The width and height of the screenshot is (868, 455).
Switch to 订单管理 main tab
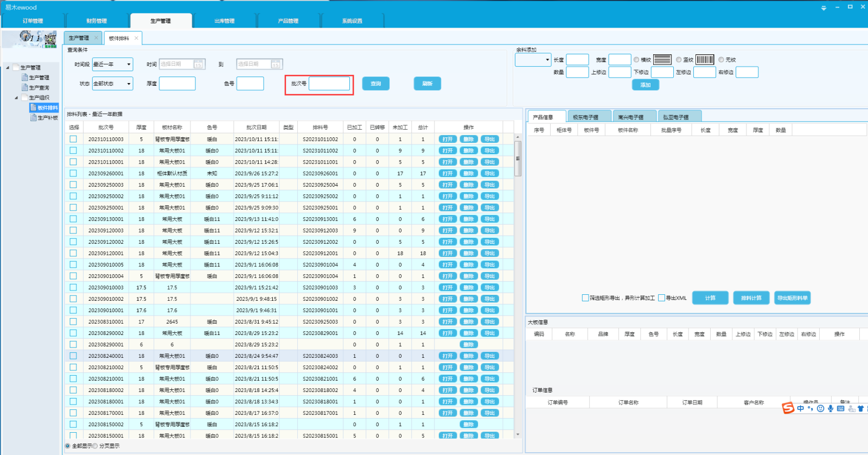click(33, 21)
